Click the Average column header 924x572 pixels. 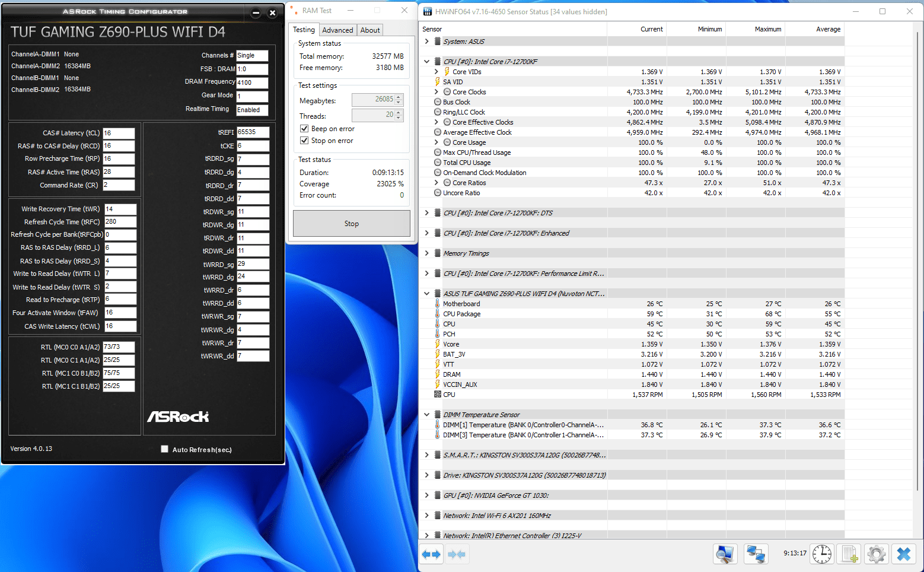point(815,29)
